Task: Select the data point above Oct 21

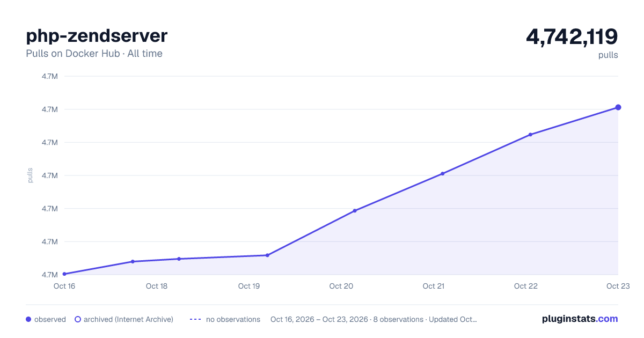Action: point(443,173)
